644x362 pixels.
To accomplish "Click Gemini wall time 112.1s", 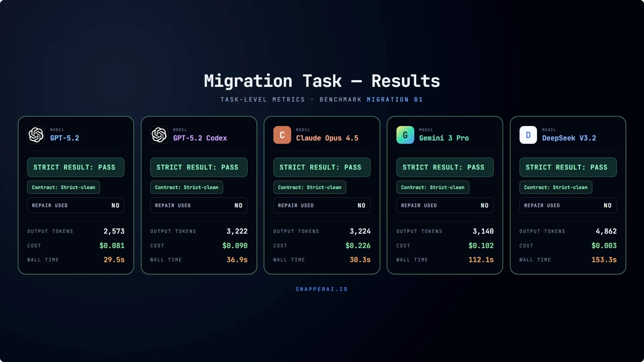I will 481,260.
